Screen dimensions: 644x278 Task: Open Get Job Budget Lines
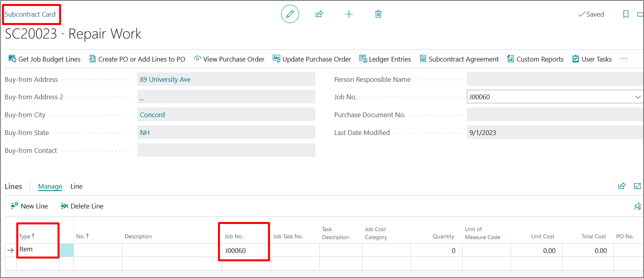pos(44,59)
